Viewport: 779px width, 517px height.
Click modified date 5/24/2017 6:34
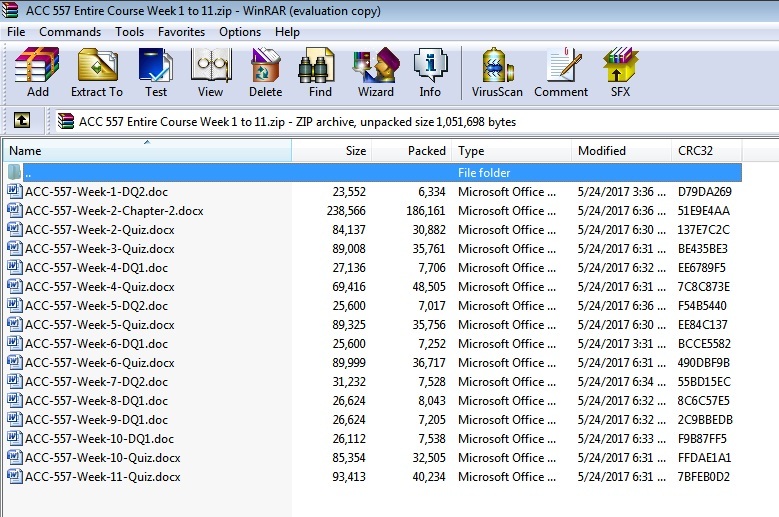click(621, 382)
